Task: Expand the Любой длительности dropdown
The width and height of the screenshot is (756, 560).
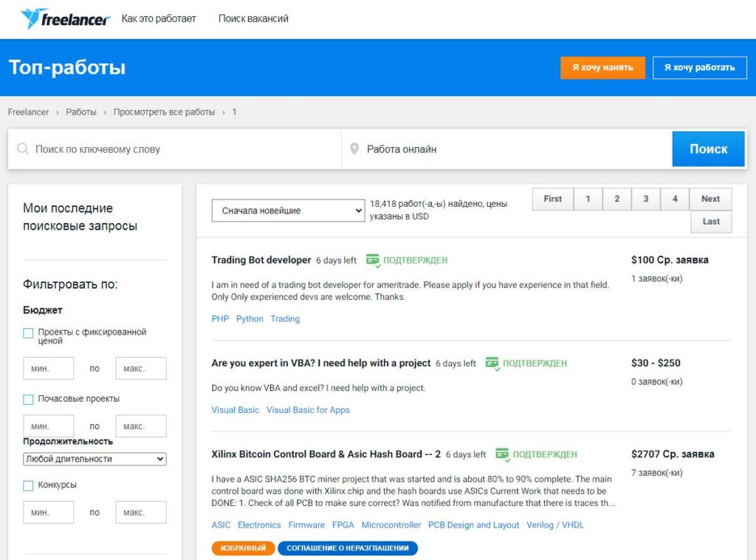Action: 94,459
